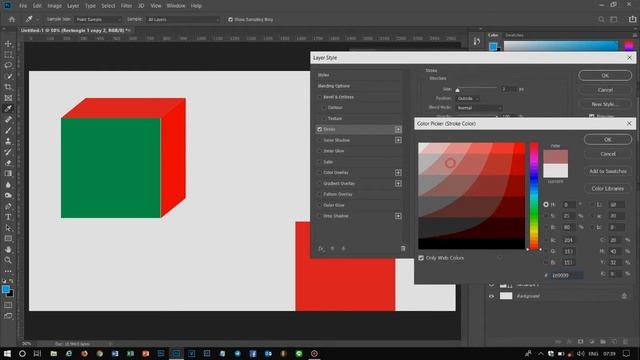Add another Color Overlay with plus icon

tap(398, 173)
